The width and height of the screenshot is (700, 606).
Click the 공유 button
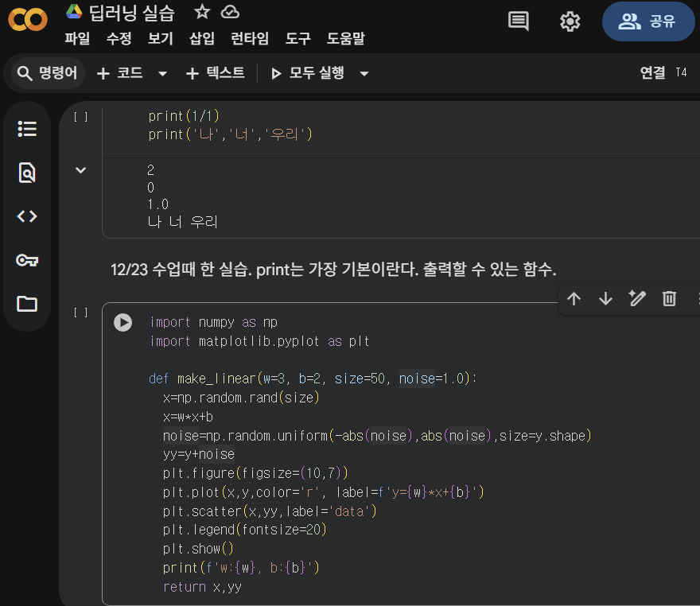click(x=648, y=21)
